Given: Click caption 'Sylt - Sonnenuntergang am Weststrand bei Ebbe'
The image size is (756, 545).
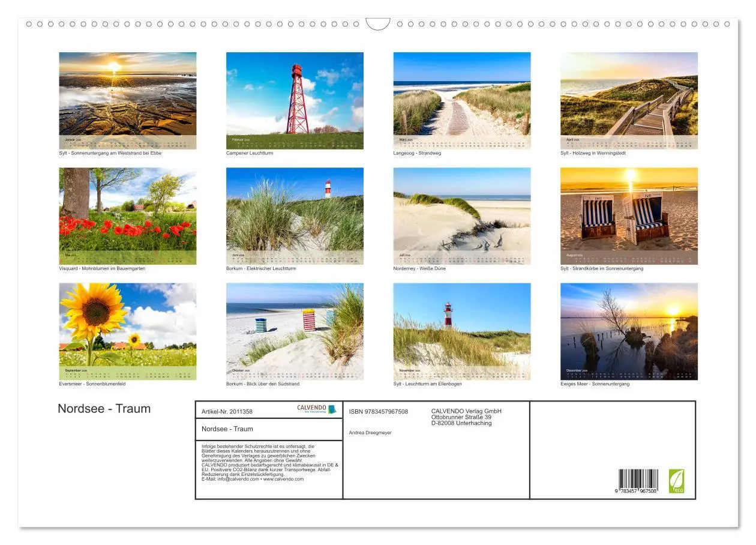Looking at the screenshot, I should coord(110,153).
